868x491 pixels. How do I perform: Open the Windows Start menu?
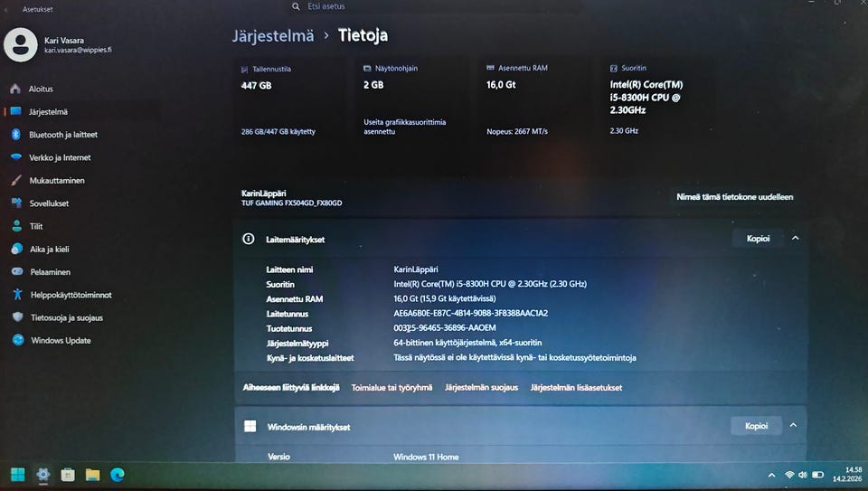point(18,475)
